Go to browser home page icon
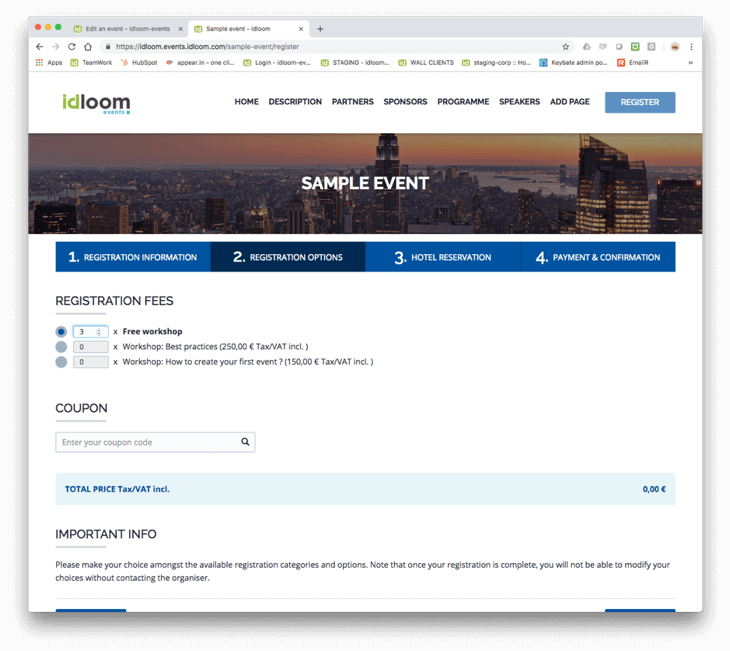This screenshot has height=651, width=730. tap(88, 46)
